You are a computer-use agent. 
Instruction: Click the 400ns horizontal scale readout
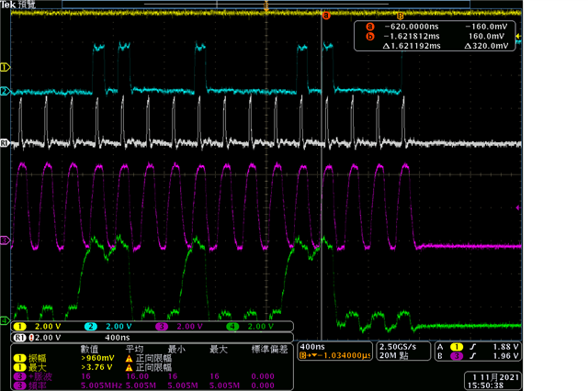312,347
